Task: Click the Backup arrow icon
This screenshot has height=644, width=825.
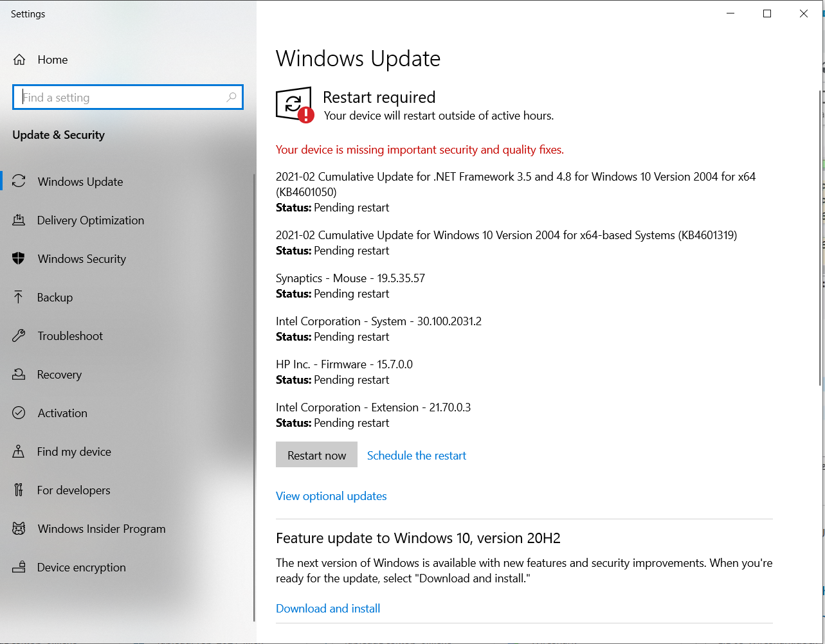Action: click(19, 297)
